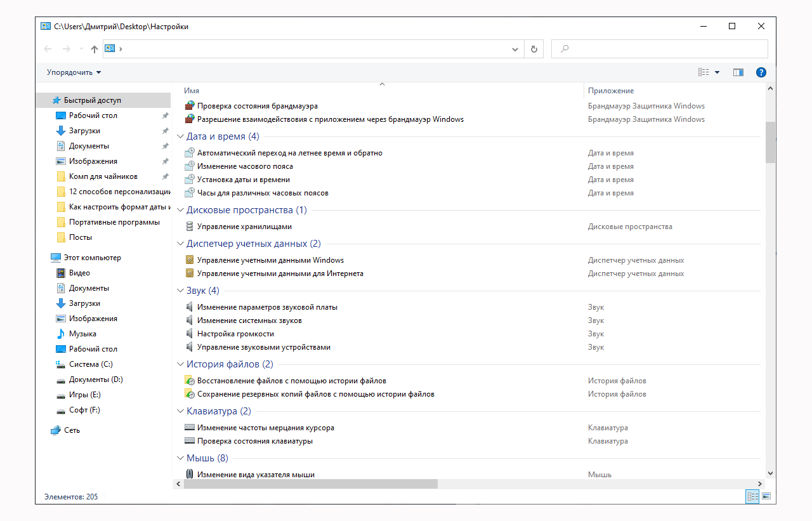Open the Упорядочить dropdown menu
This screenshot has height=521, width=812.
[x=74, y=72]
